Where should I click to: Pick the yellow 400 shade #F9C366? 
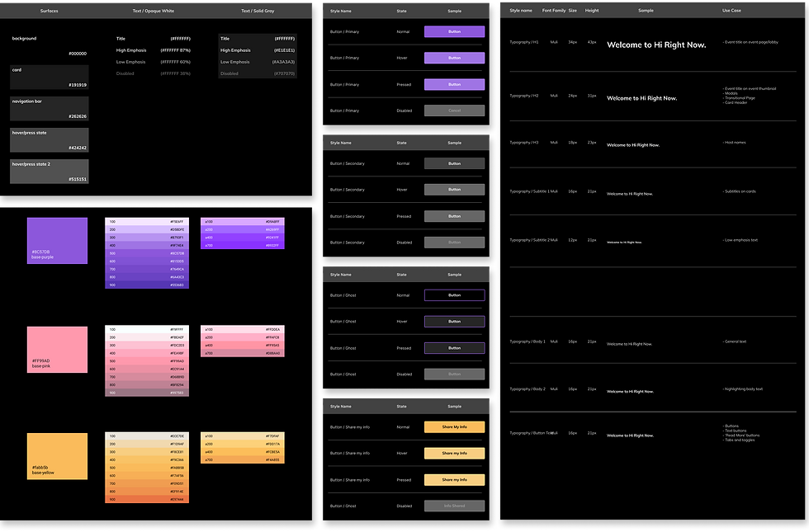point(147,460)
